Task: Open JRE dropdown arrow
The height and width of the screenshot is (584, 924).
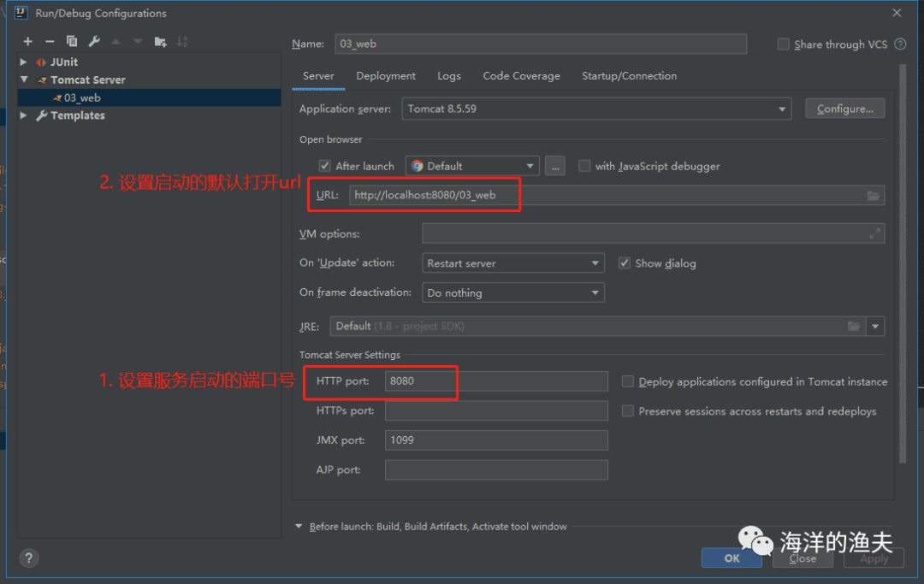Action: tap(875, 326)
